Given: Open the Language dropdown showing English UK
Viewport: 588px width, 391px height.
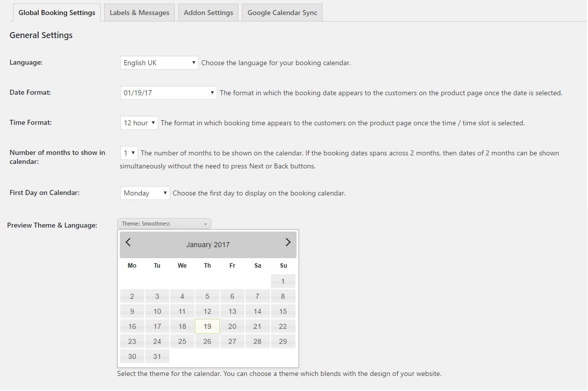Looking at the screenshot, I should tap(159, 62).
